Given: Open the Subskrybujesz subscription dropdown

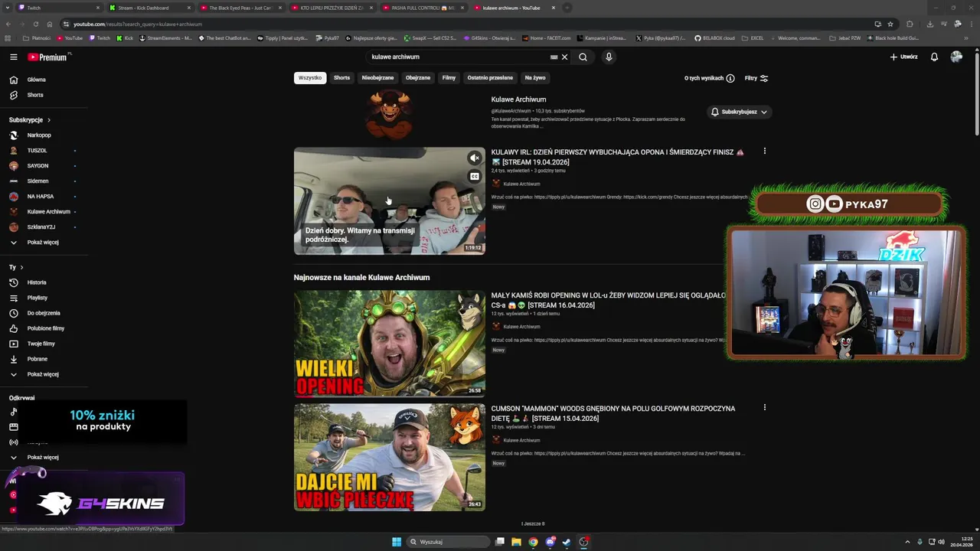Looking at the screenshot, I should tap(739, 112).
